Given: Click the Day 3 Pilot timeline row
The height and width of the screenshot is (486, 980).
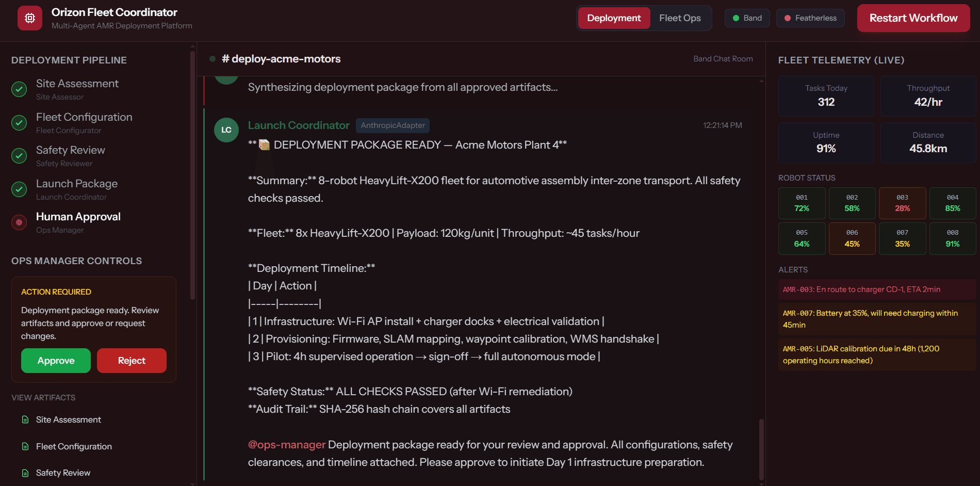Looking at the screenshot, I should click(x=424, y=357).
